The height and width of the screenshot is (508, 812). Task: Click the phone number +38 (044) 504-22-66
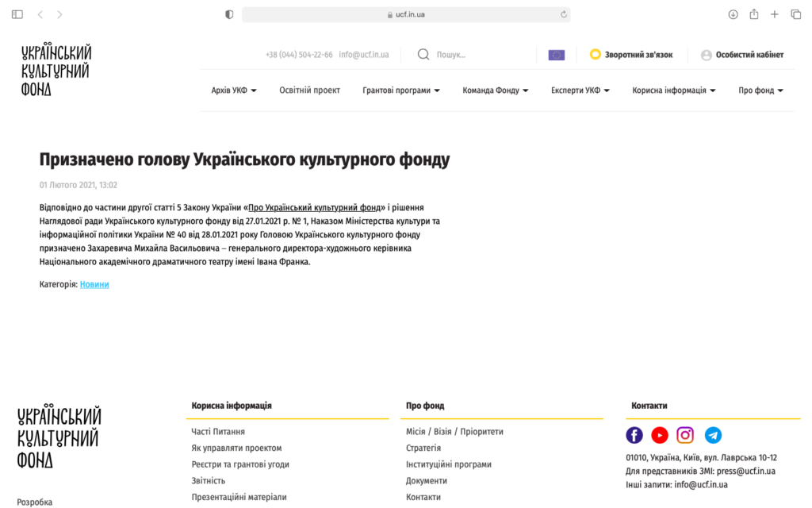(x=299, y=55)
